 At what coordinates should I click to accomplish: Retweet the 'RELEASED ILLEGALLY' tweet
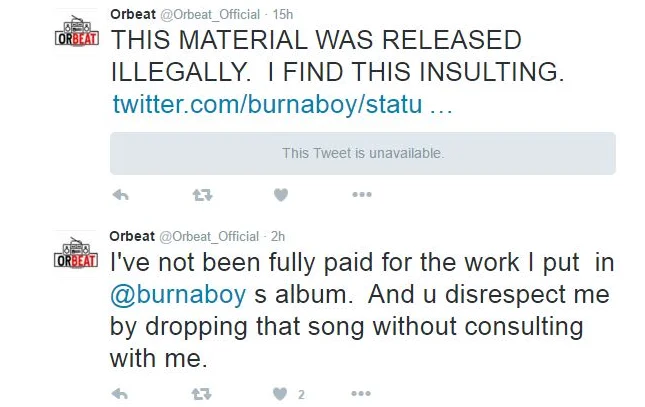point(202,194)
